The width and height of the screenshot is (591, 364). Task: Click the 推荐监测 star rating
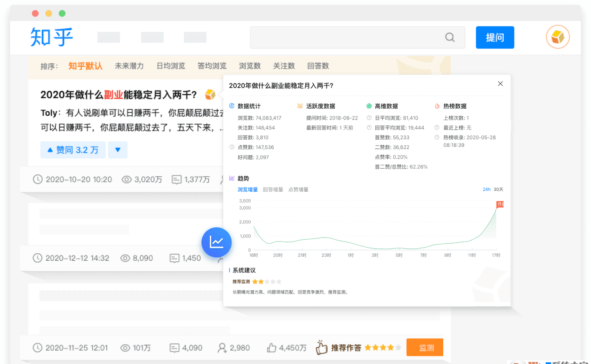tap(267, 282)
